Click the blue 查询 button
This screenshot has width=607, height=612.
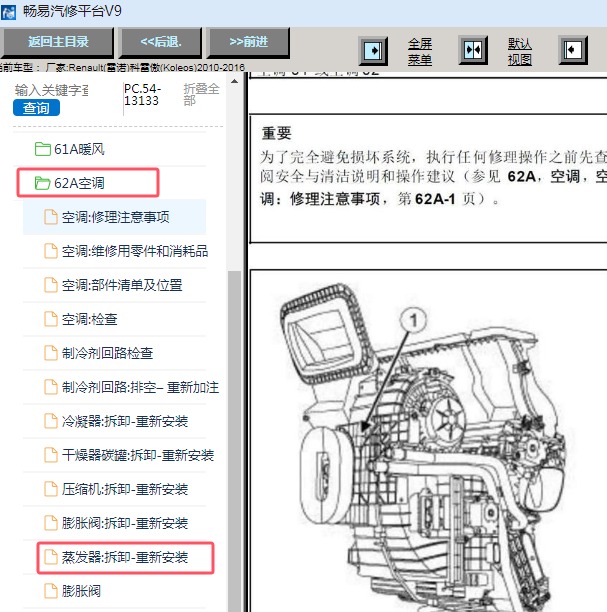[36, 108]
